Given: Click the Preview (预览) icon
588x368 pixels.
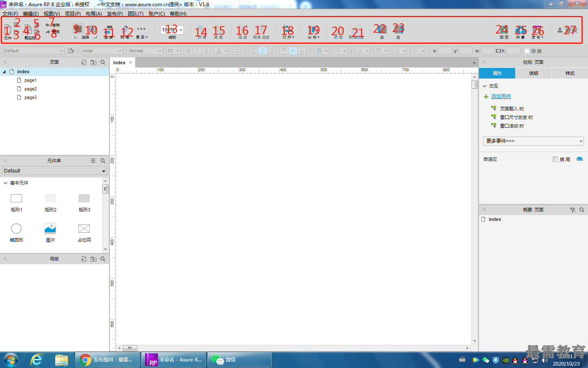Looking at the screenshot, I should coord(504,30).
